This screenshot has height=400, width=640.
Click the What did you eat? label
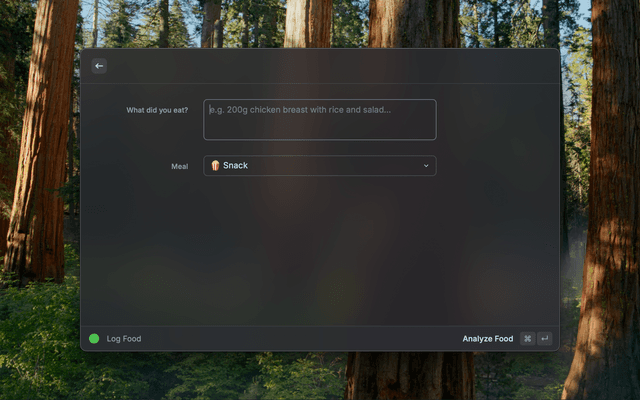click(x=157, y=110)
